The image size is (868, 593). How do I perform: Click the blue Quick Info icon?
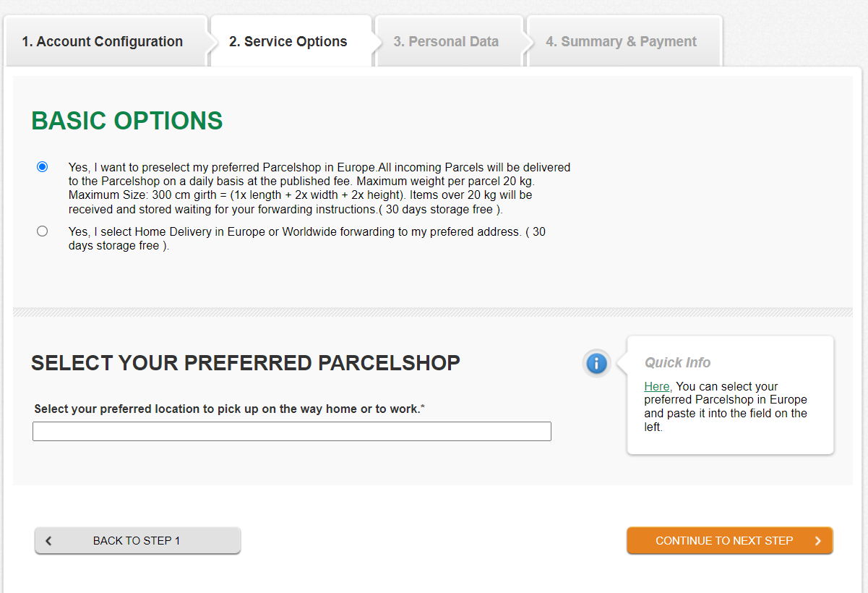coord(596,363)
